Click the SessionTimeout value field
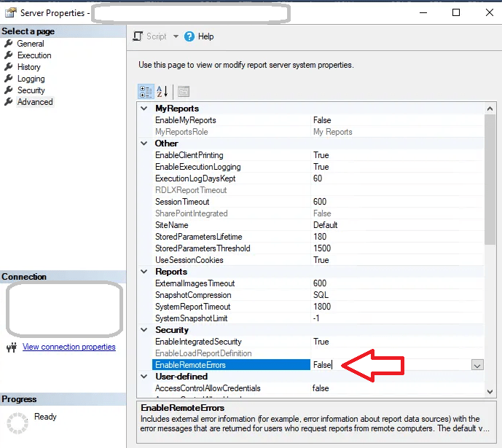The image size is (502, 448). 393,202
